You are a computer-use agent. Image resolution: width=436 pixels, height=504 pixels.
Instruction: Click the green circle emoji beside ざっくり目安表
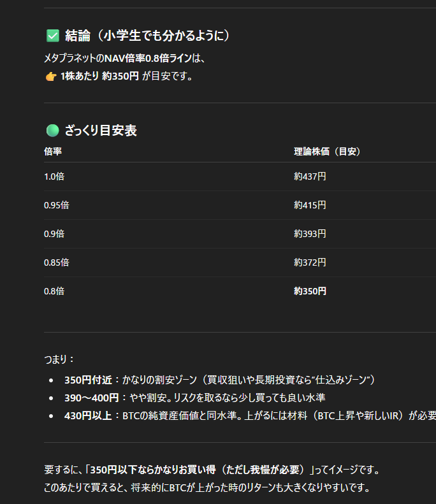point(53,131)
